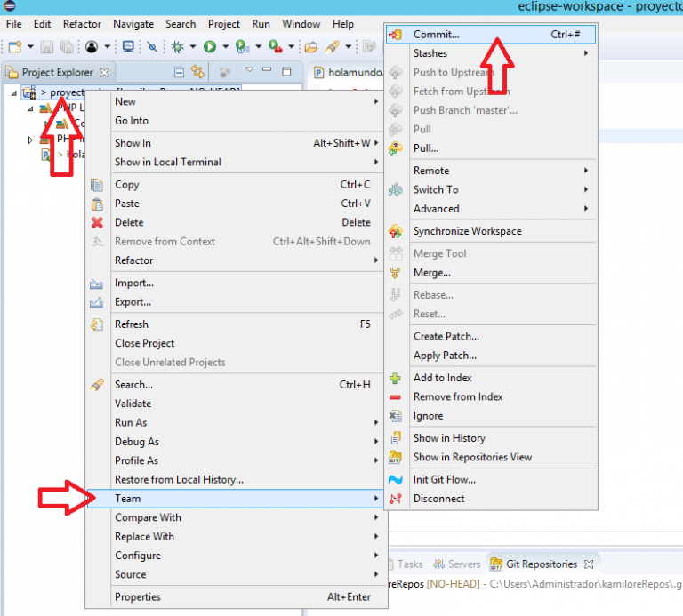Click the Add to Index plus icon
Image resolution: width=683 pixels, height=616 pixels.
pyautogui.click(x=396, y=378)
